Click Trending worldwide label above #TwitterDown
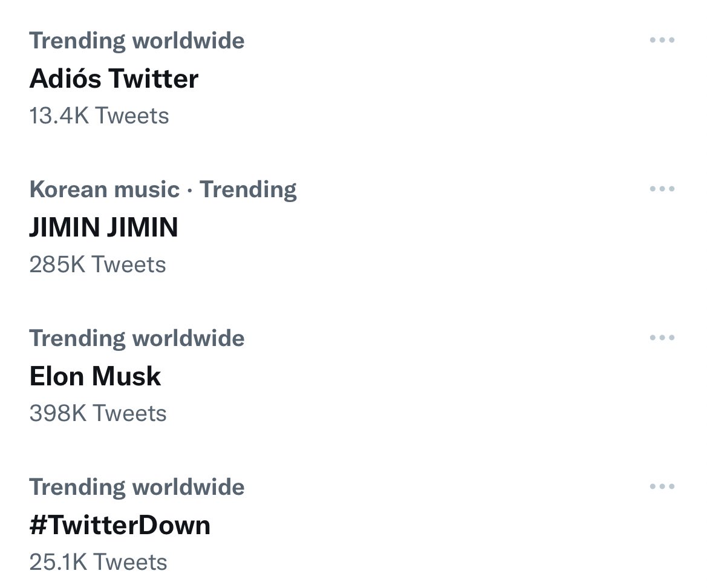The width and height of the screenshot is (707, 588). [137, 487]
